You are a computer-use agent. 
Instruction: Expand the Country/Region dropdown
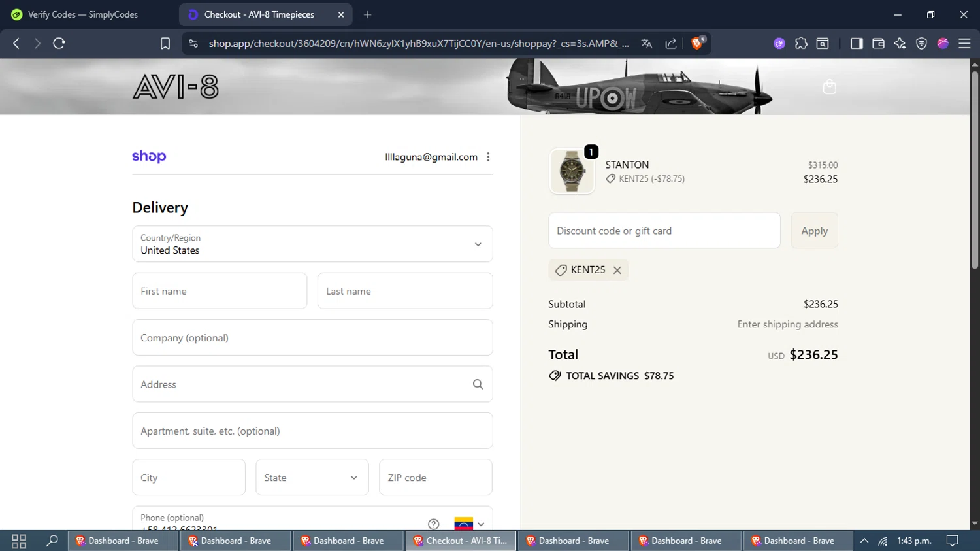pos(312,244)
